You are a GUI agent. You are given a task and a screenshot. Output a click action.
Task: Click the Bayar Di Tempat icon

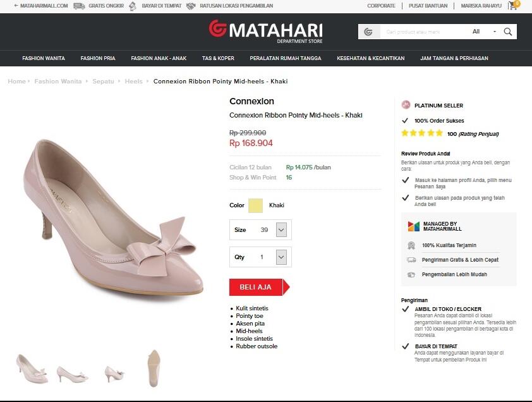pyautogui.click(x=132, y=6)
